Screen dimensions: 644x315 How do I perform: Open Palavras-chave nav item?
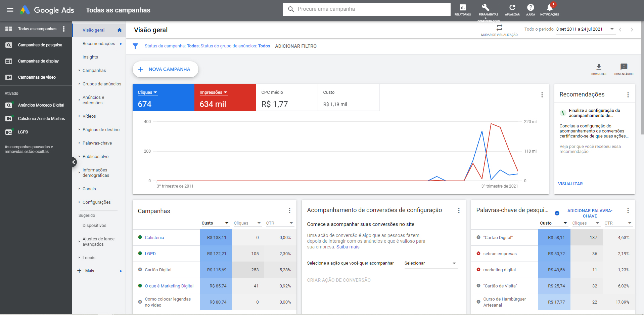97,143
